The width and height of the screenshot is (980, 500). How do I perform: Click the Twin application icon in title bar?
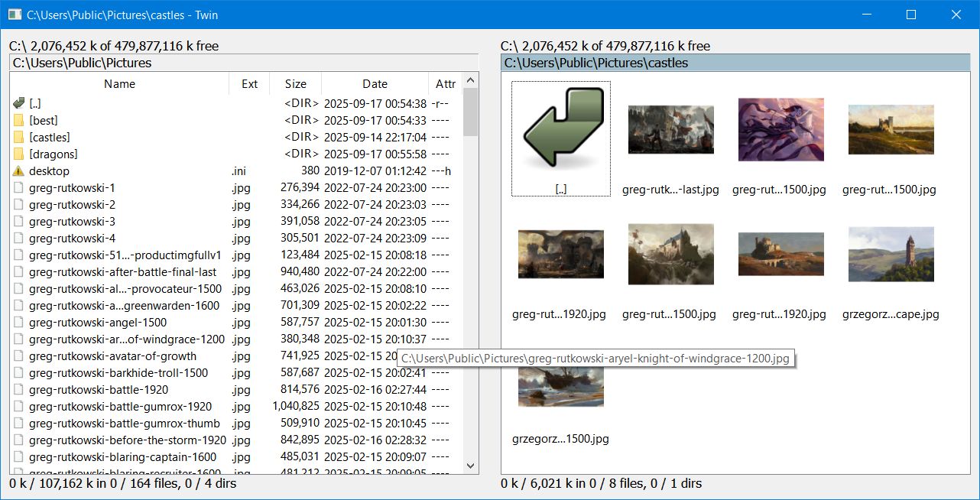[x=15, y=15]
